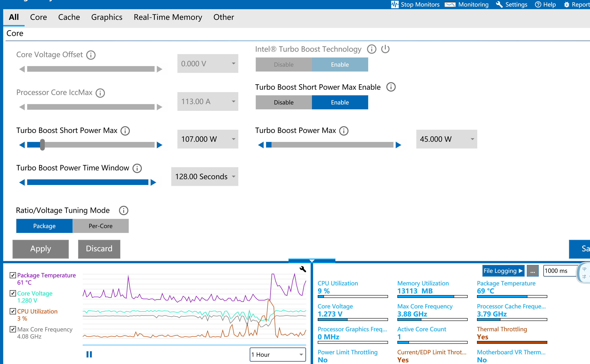The image size is (590, 364).
Task: Click the Active Core Count monitor value
Action: pyautogui.click(x=399, y=337)
